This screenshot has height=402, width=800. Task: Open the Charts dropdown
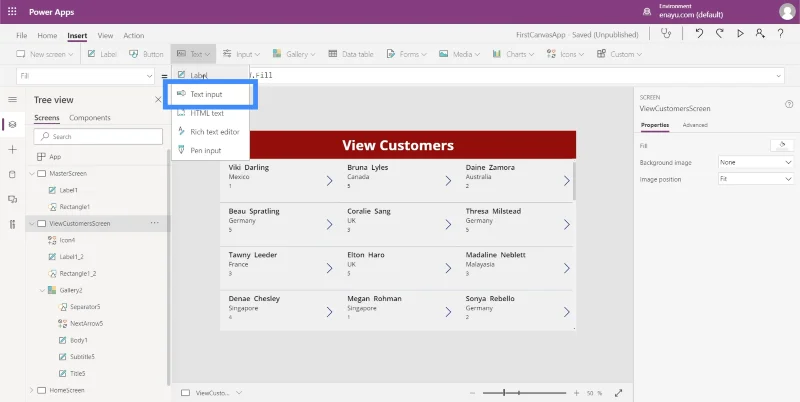click(x=513, y=54)
